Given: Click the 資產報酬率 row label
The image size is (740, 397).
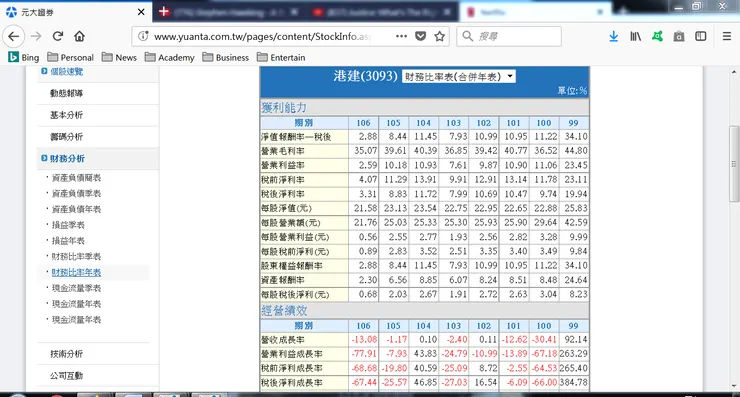Looking at the screenshot, I should [283, 280].
